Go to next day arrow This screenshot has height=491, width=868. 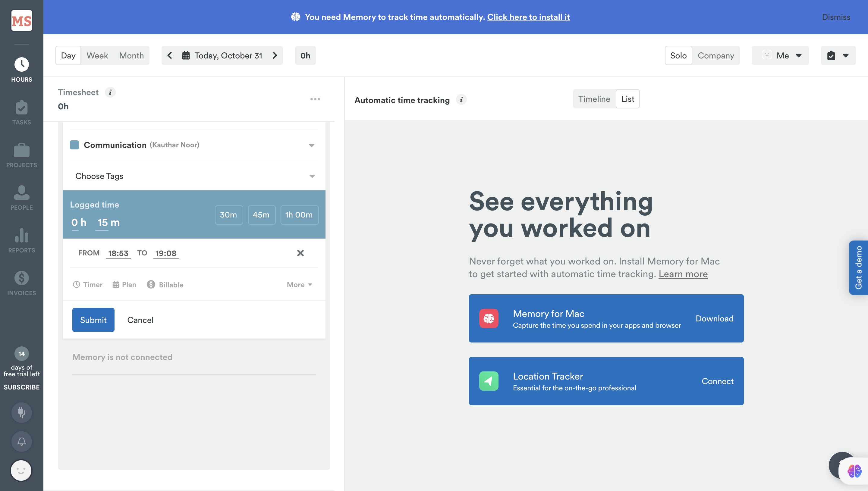click(275, 55)
